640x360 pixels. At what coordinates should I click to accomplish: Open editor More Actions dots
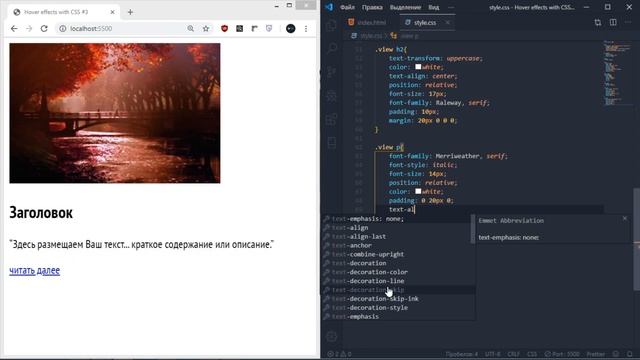point(628,22)
